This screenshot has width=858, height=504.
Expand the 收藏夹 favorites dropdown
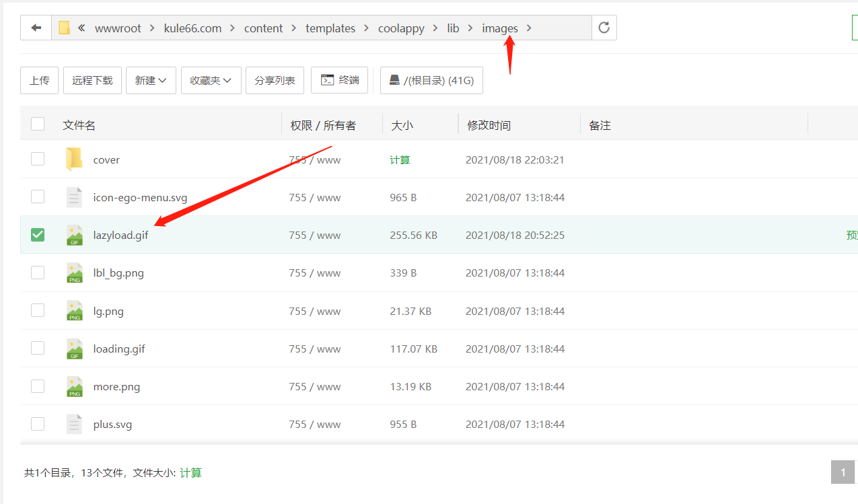(x=211, y=80)
